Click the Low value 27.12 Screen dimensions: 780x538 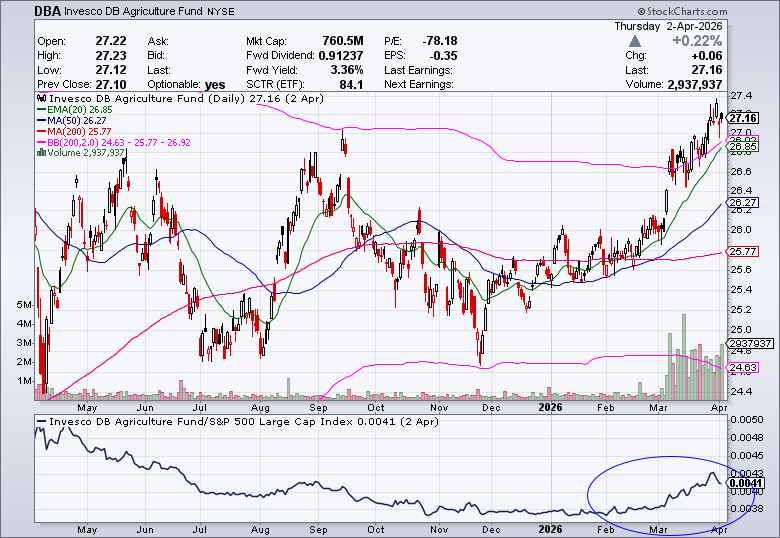click(111, 70)
